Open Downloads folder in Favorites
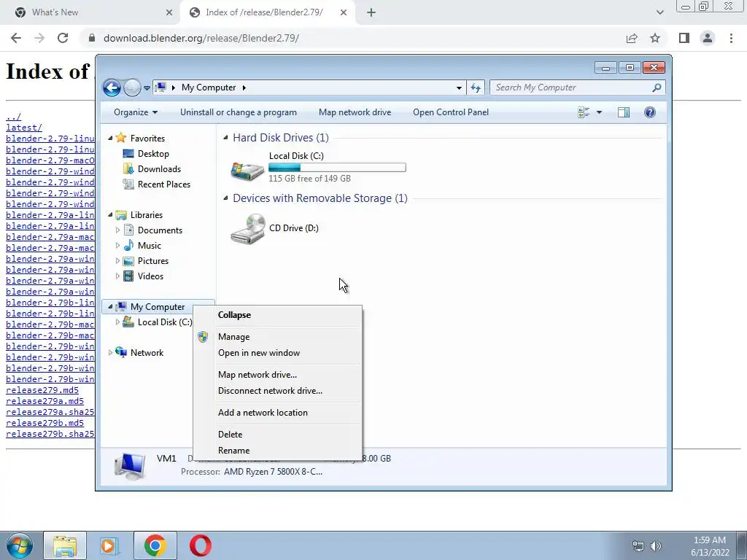Image resolution: width=747 pixels, height=560 pixels. tap(159, 169)
